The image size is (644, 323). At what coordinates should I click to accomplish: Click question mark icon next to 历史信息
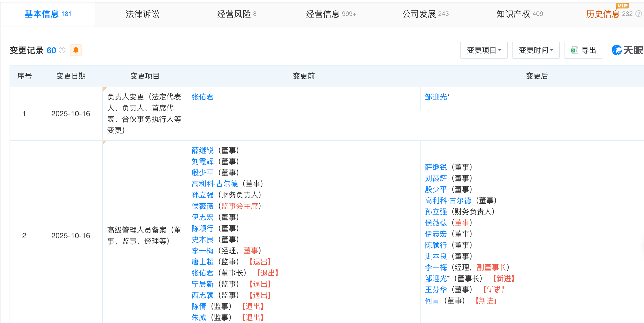tap(639, 14)
